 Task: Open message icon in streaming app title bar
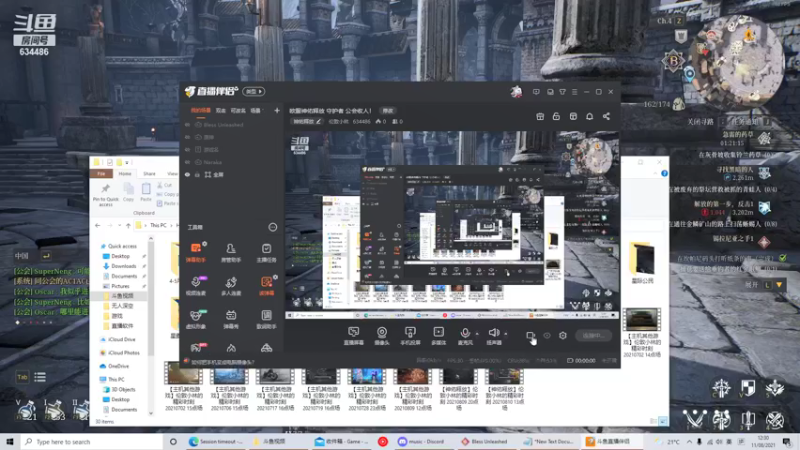pos(536,92)
